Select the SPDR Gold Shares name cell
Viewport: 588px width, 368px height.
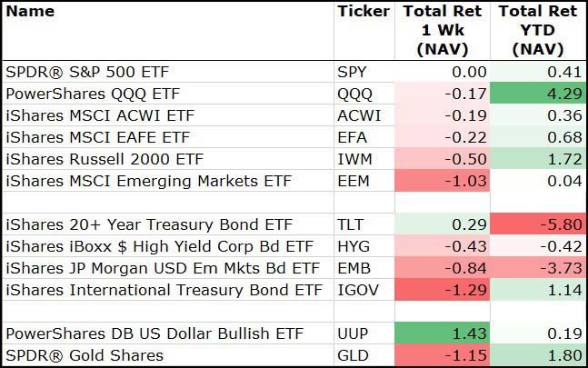click(x=85, y=355)
